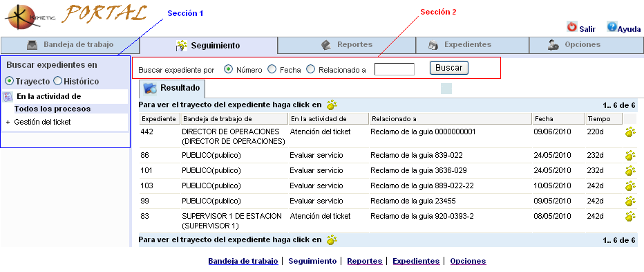This screenshot has width=644, height=272.
Task: Select the Fecha search option
Action: [x=272, y=69]
